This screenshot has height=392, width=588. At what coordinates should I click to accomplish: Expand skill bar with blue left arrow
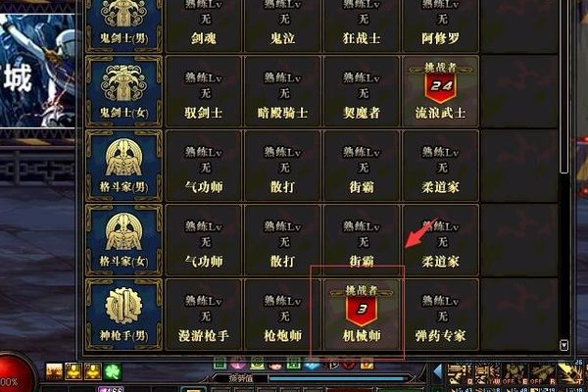tap(438, 371)
